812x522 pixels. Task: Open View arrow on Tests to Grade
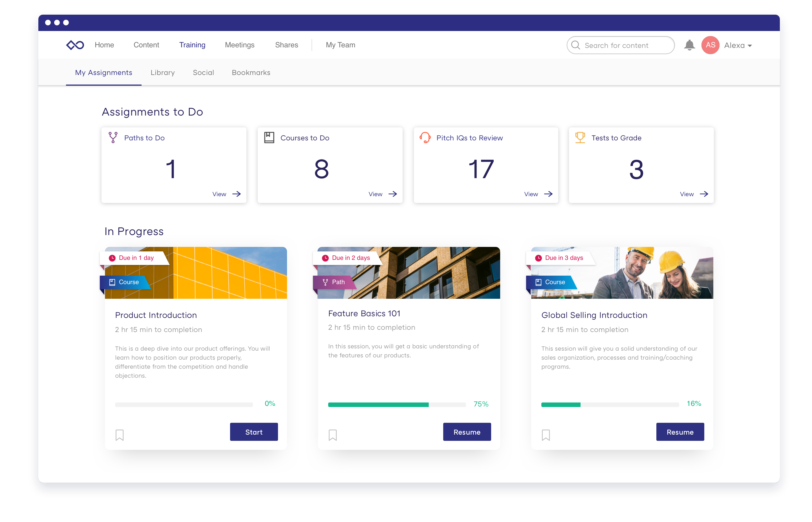[704, 194]
